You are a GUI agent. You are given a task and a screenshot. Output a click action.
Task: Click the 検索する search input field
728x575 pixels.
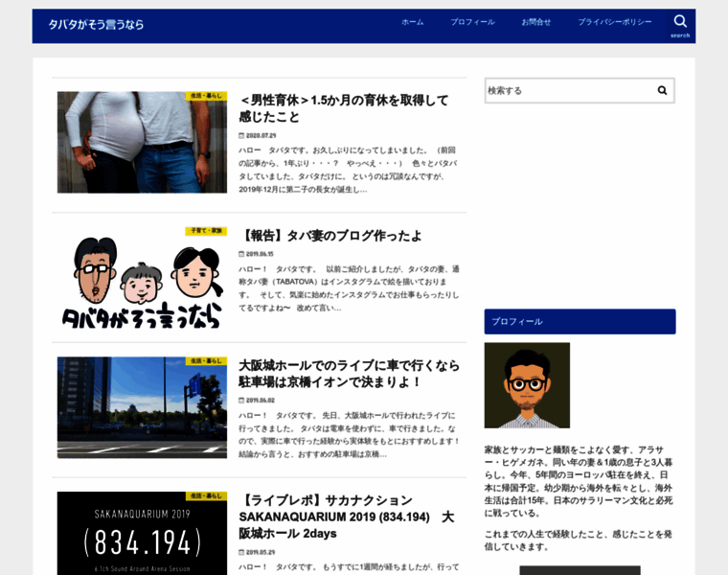click(568, 91)
